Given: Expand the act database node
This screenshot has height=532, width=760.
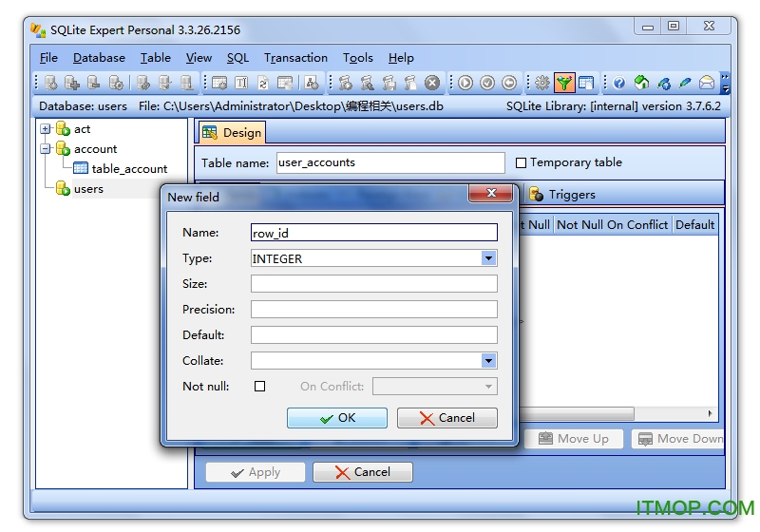Looking at the screenshot, I should pyautogui.click(x=45, y=129).
